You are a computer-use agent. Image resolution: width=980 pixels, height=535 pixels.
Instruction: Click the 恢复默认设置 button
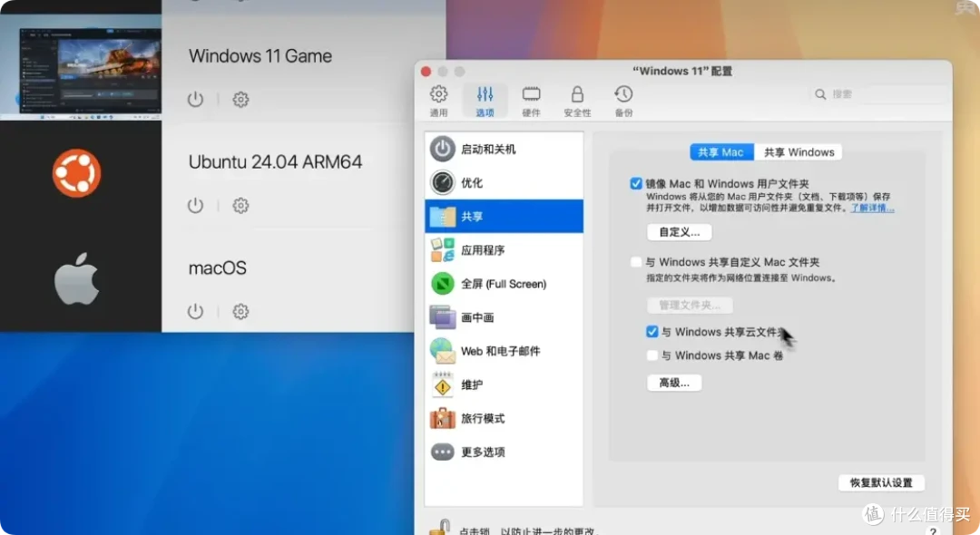[881, 482]
